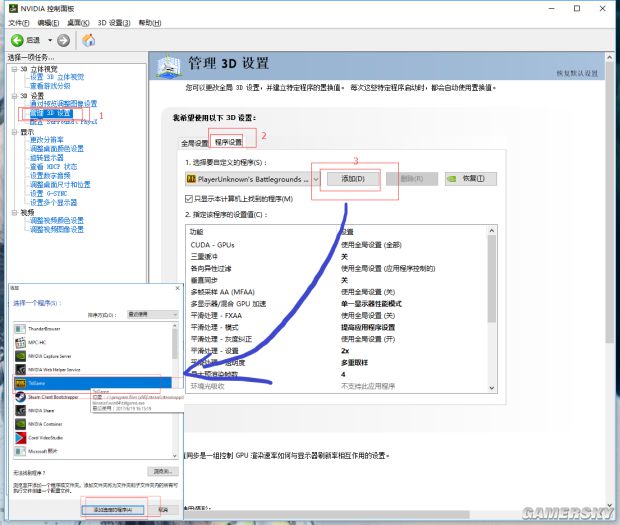The image size is (620, 525).
Task: Click the Forward arrow icon in toolbar
Action: (64, 40)
